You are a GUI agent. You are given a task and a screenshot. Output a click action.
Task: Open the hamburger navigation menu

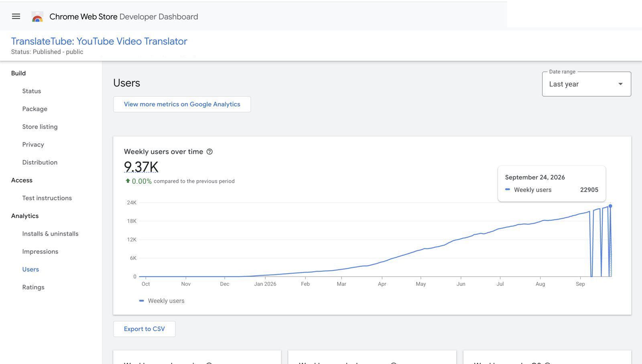(x=16, y=16)
